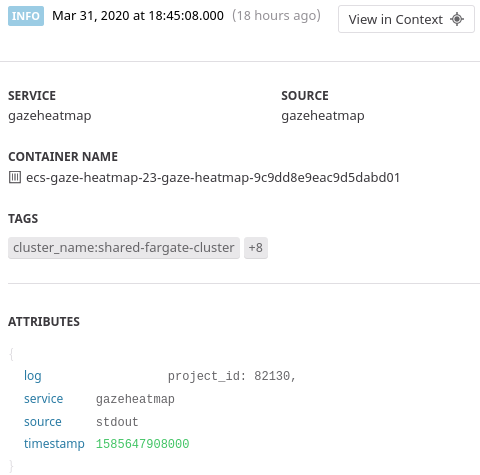The width and height of the screenshot is (480, 475).
Task: Expand the +8 hidden tags
Action: pos(256,248)
